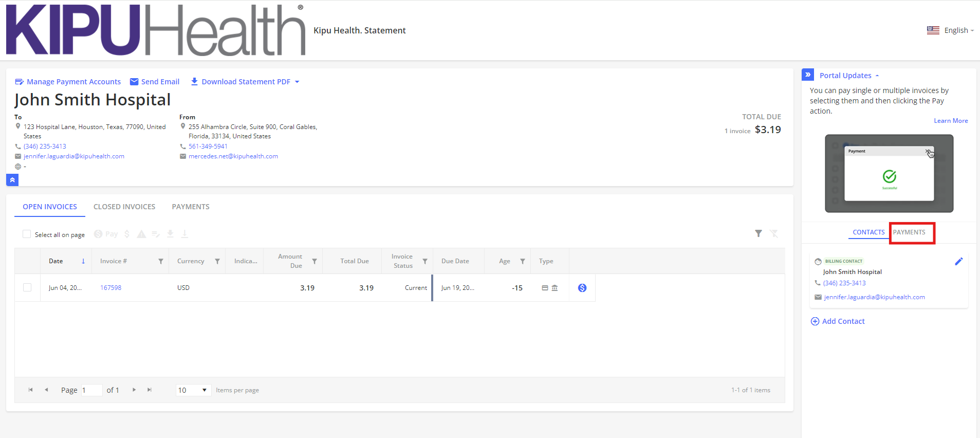Email mercedes.net@kipuhealth.com in From section
Viewport: 980px width, 438px height.
(x=233, y=156)
